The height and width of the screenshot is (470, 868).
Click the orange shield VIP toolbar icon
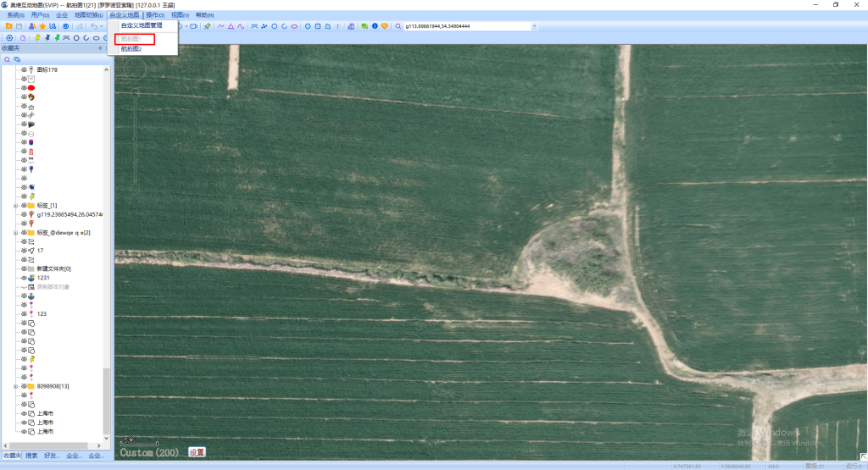(384, 26)
